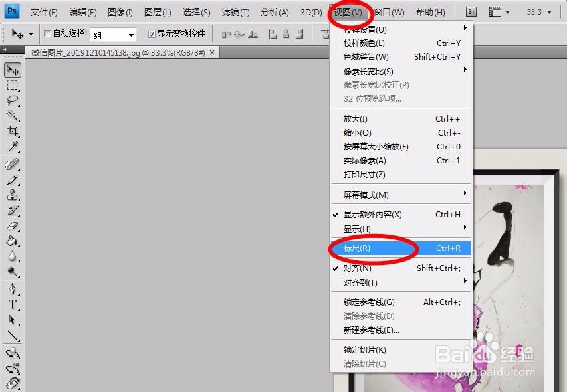Select the Move tool in toolbox

[13, 70]
